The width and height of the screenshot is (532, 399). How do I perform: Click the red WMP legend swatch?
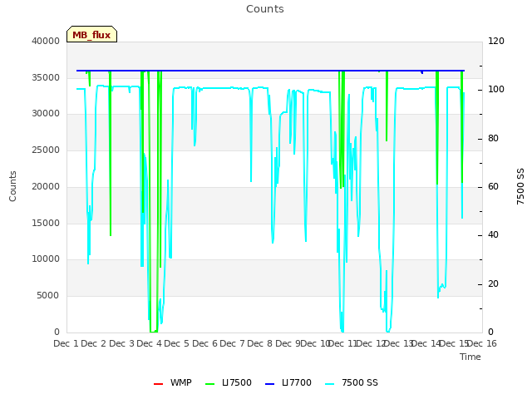pos(159,384)
